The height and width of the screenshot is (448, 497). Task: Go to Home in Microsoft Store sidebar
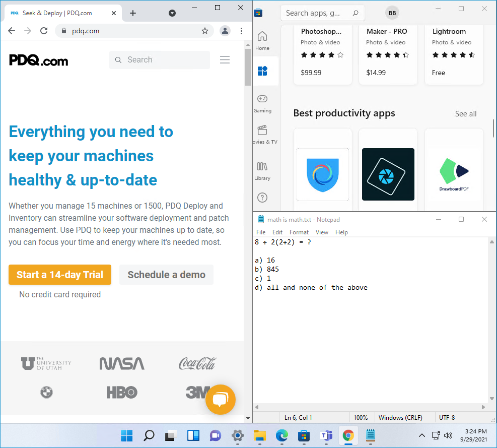[262, 41]
